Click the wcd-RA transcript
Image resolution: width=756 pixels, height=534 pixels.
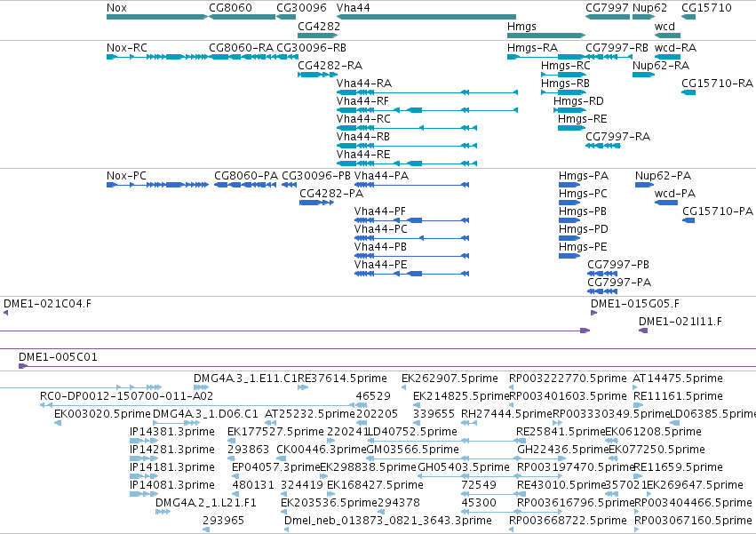[x=667, y=57]
